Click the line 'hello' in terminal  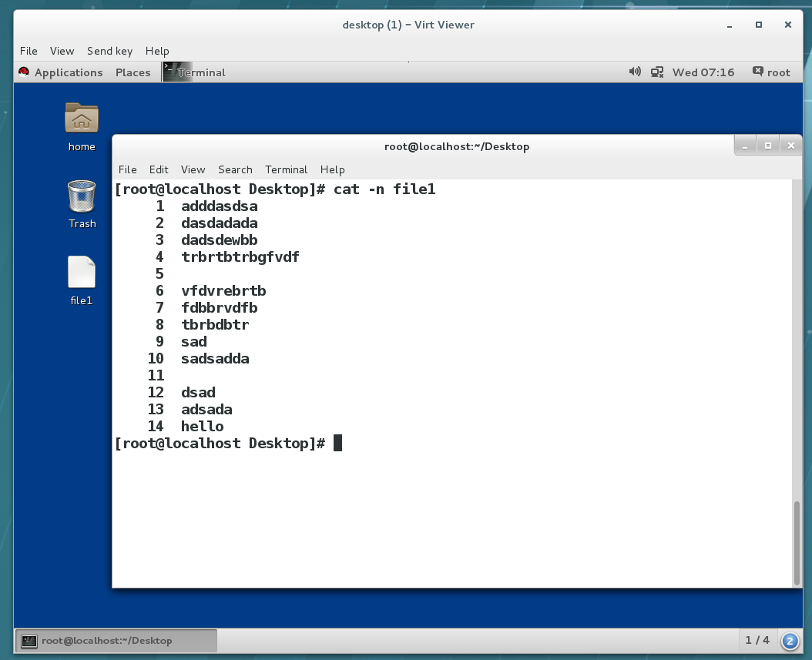point(203,427)
